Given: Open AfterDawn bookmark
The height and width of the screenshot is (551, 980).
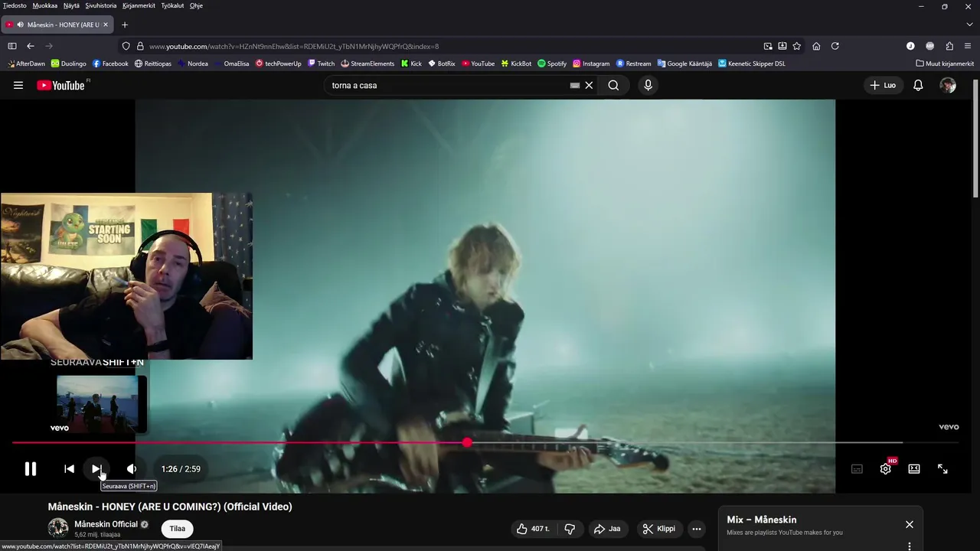Looking at the screenshot, I should (25, 64).
